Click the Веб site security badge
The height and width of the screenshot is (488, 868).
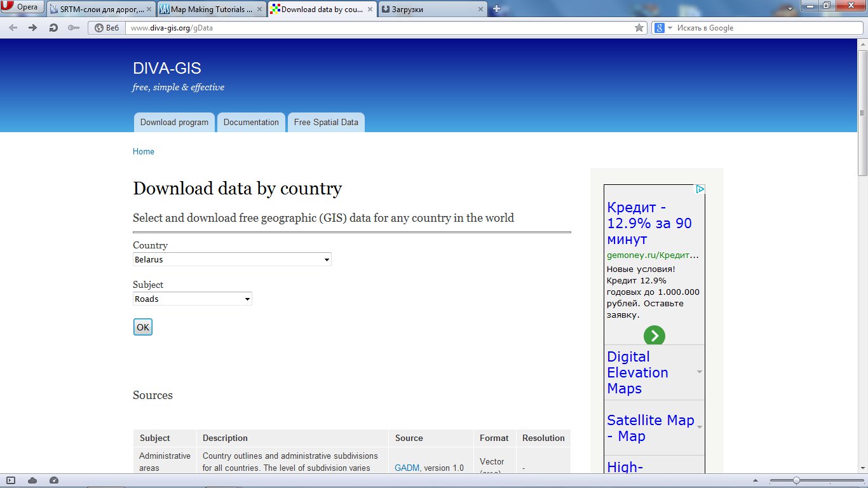coord(107,28)
